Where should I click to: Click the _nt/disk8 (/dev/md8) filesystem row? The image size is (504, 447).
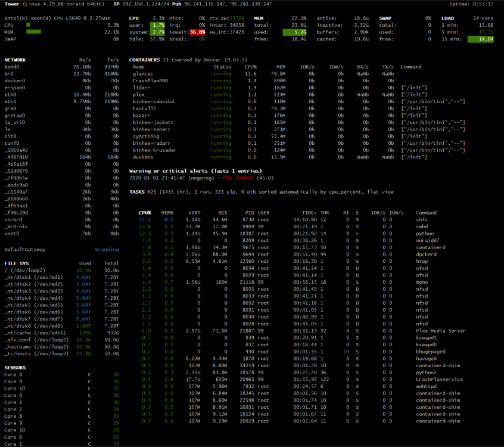click(x=61, y=326)
